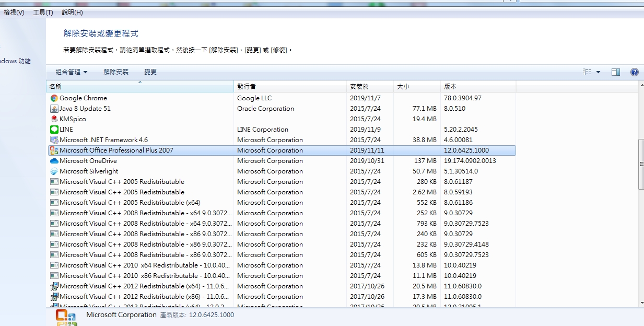Viewport: 644px width, 326px height.
Task: Open help with the blue question mark icon
Action: coord(634,72)
